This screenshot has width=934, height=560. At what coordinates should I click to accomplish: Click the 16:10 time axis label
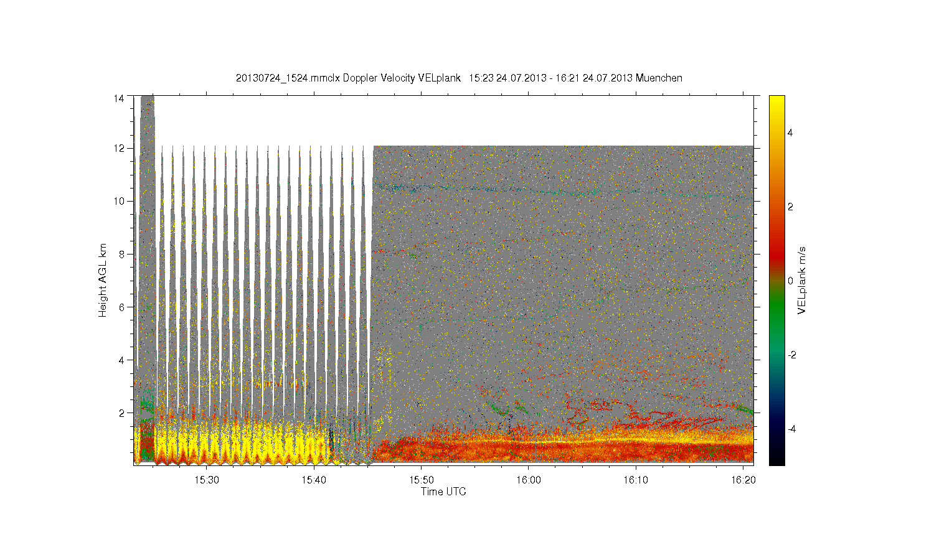click(x=635, y=480)
